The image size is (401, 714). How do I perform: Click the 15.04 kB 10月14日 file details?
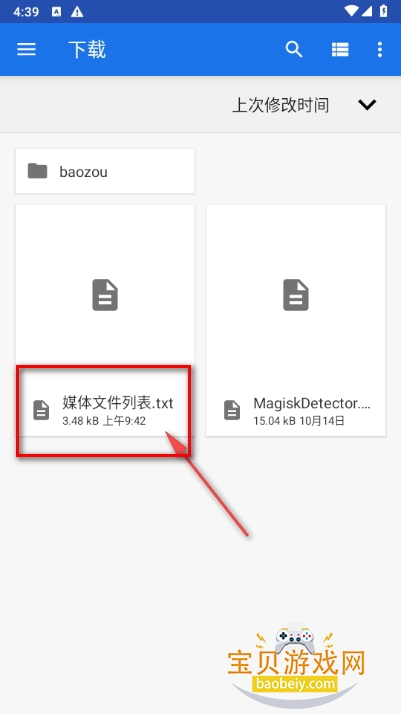(299, 421)
